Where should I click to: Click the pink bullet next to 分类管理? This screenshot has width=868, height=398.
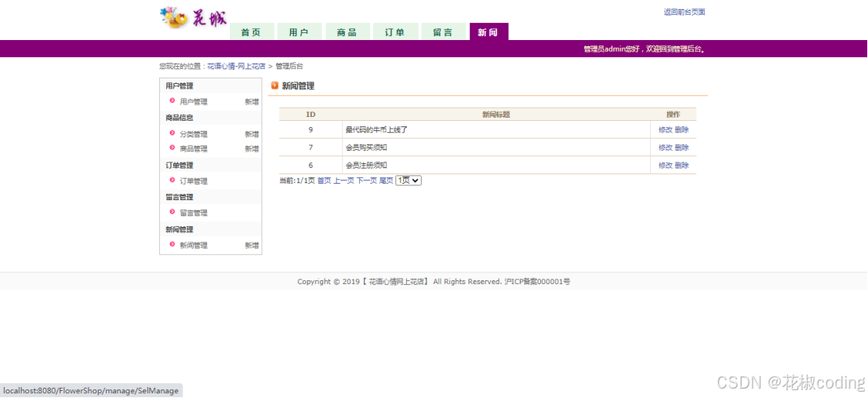click(173, 133)
